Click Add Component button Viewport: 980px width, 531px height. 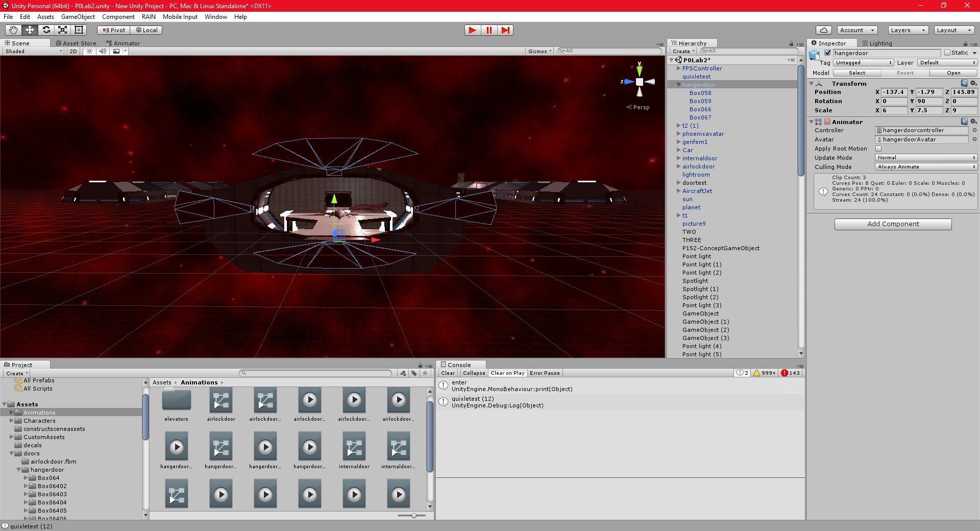pos(893,224)
